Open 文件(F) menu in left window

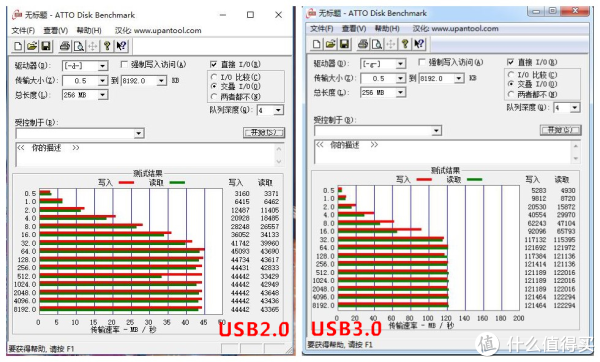point(23,30)
